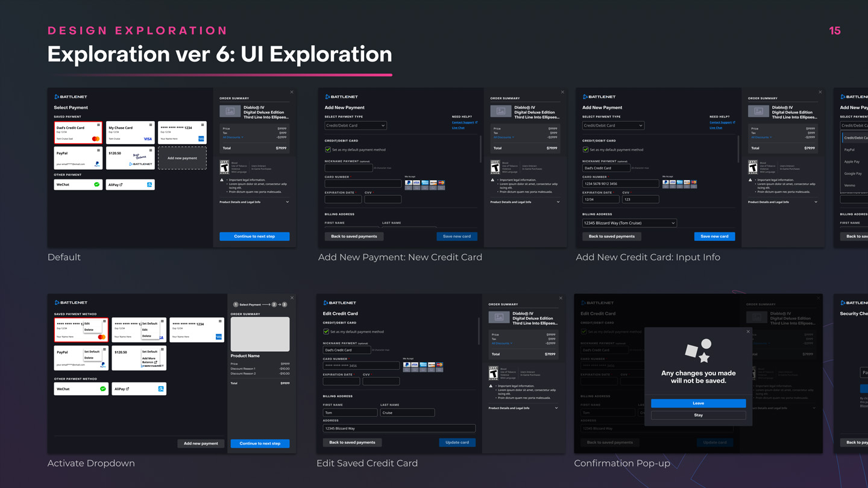
Task: Click the warning triangle icon in Default order summary
Action: tap(222, 180)
